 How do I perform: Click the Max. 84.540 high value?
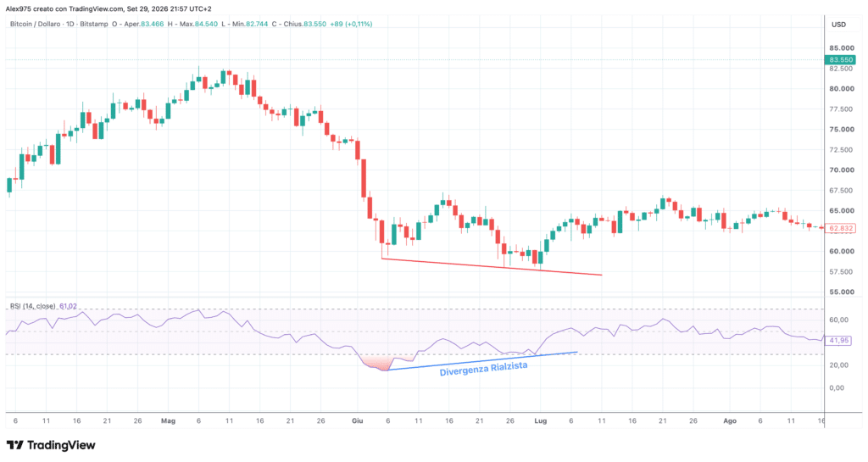click(198, 25)
